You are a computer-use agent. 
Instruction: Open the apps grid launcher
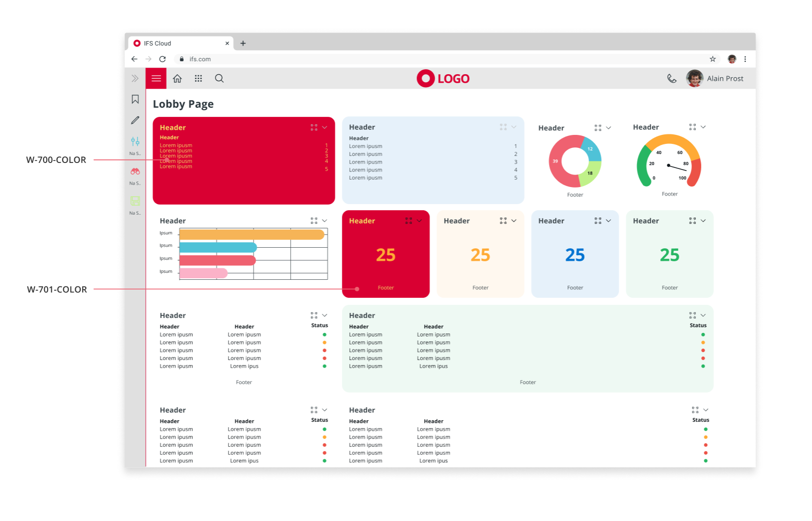point(198,79)
